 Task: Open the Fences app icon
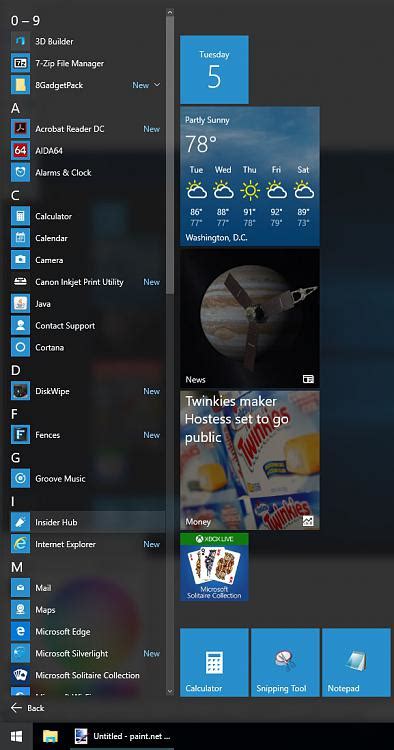(x=20, y=435)
